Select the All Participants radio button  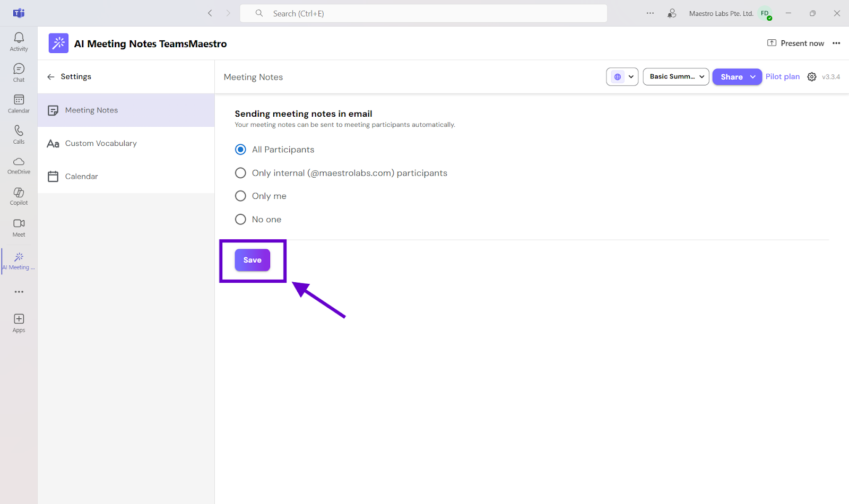240,150
